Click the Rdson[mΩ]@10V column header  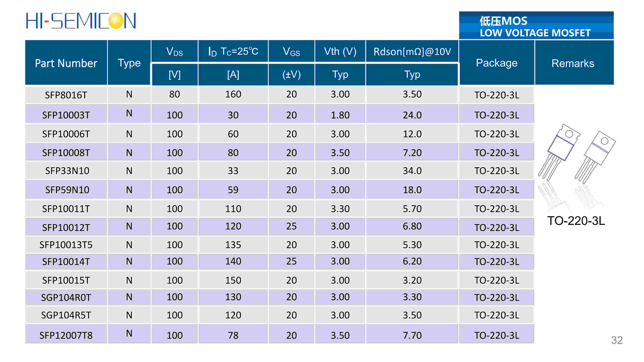412,51
